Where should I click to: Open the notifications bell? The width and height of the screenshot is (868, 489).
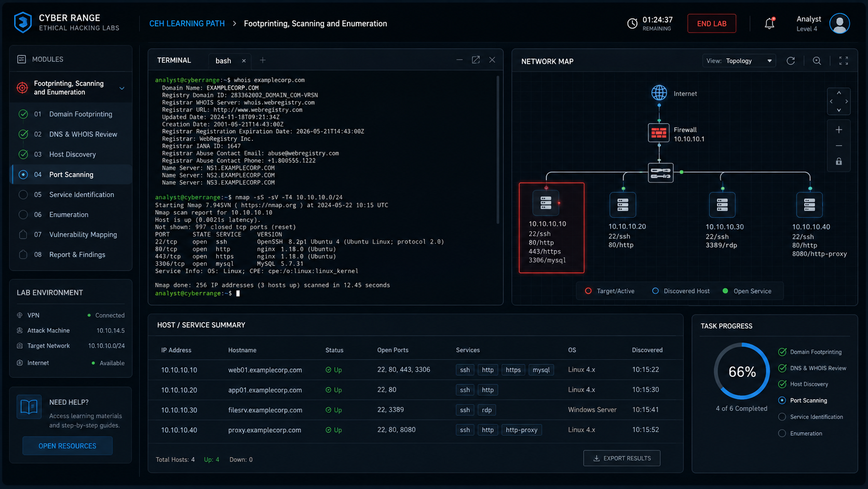[x=769, y=23]
